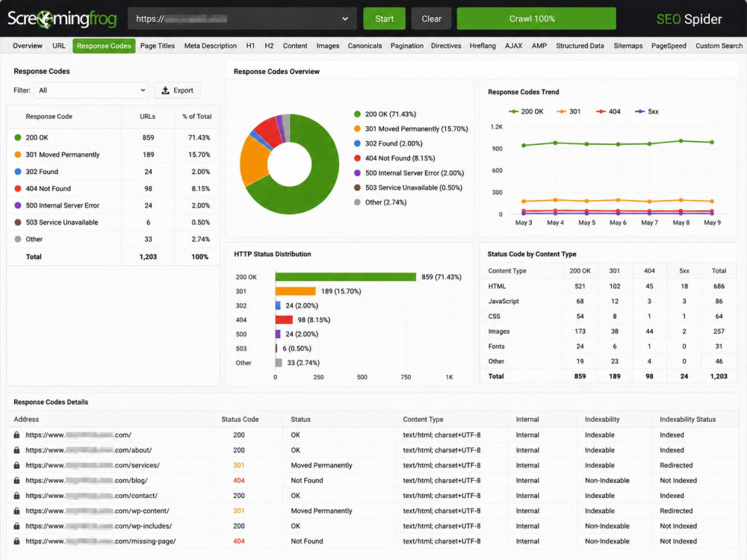Click the '% of Total' column header
This screenshot has height=560, width=747.
coord(196,116)
